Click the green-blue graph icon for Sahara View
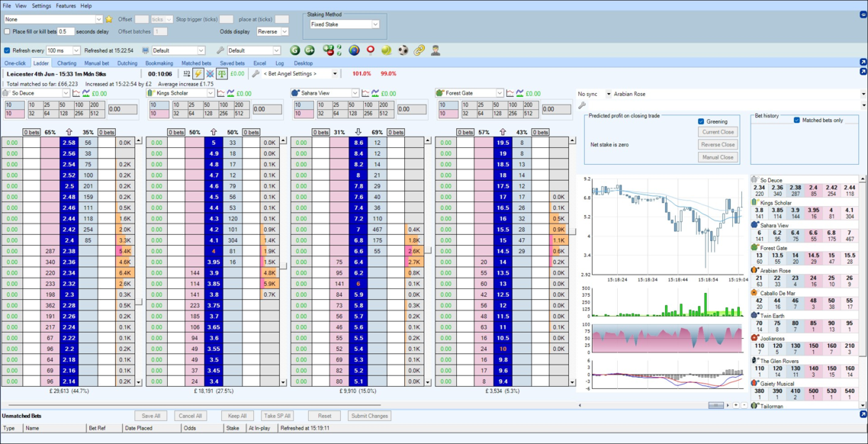Viewport: 868px width, 444px height. 375,94
